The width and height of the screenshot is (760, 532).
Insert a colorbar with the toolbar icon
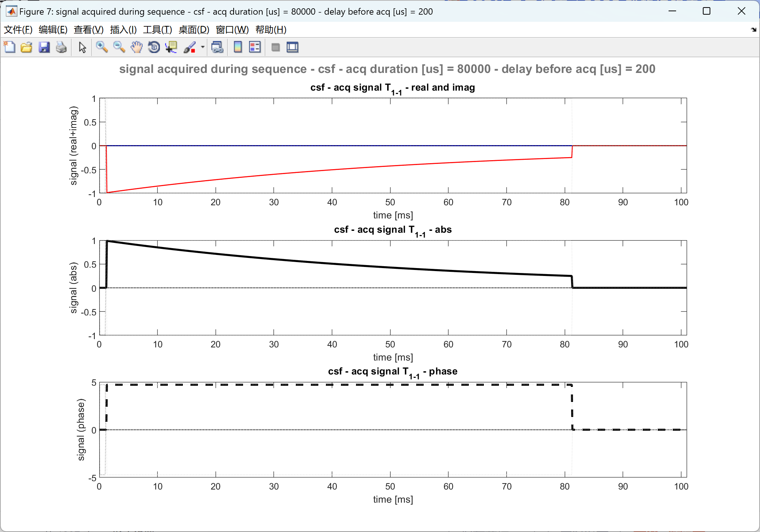tap(238, 47)
